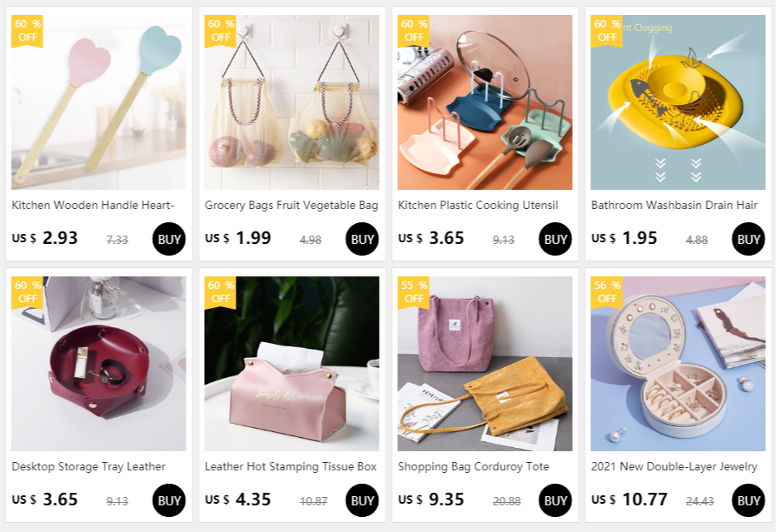Click BUY for Kitchen Plastic Cooking Utensil holder

coord(555,239)
